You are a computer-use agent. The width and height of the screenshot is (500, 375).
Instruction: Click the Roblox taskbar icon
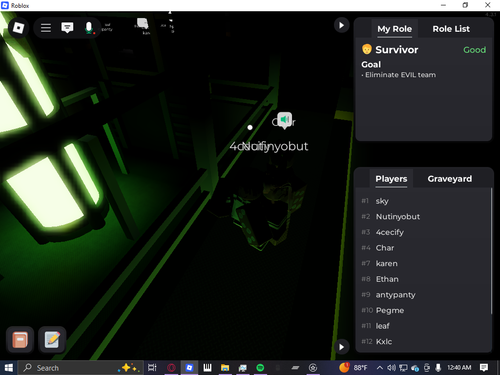(x=189, y=368)
